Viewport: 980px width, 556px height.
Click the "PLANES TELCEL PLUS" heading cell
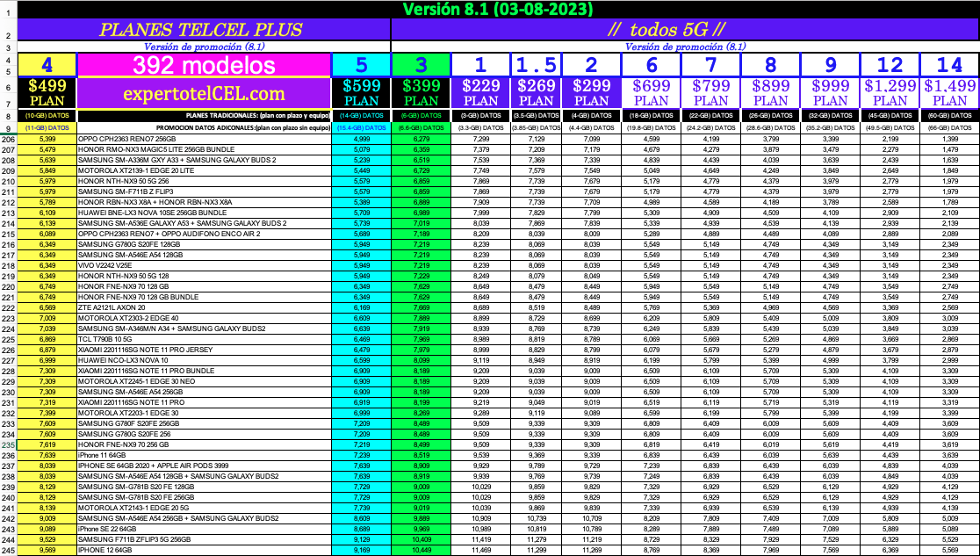coord(204,29)
